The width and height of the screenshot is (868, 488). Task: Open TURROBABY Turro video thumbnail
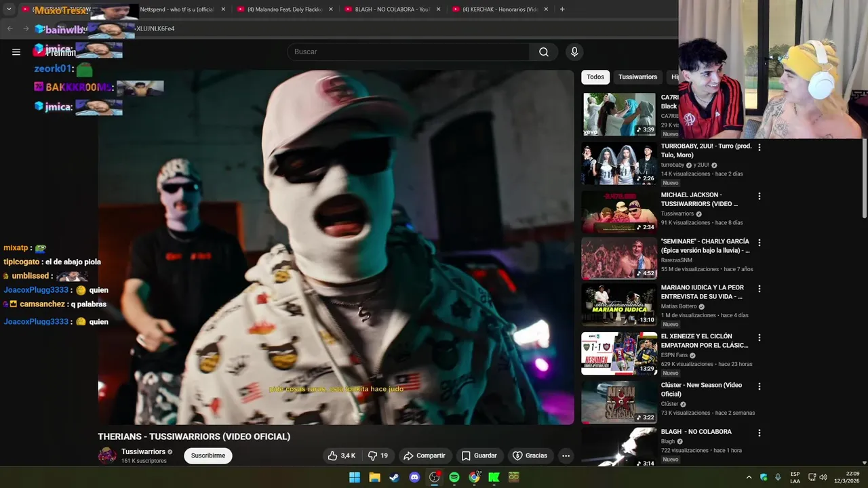[619, 163]
